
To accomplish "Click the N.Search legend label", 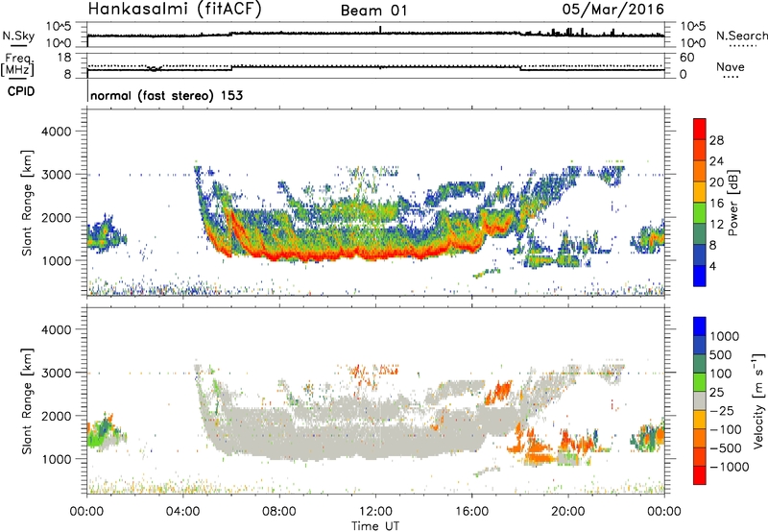I will click(x=741, y=36).
